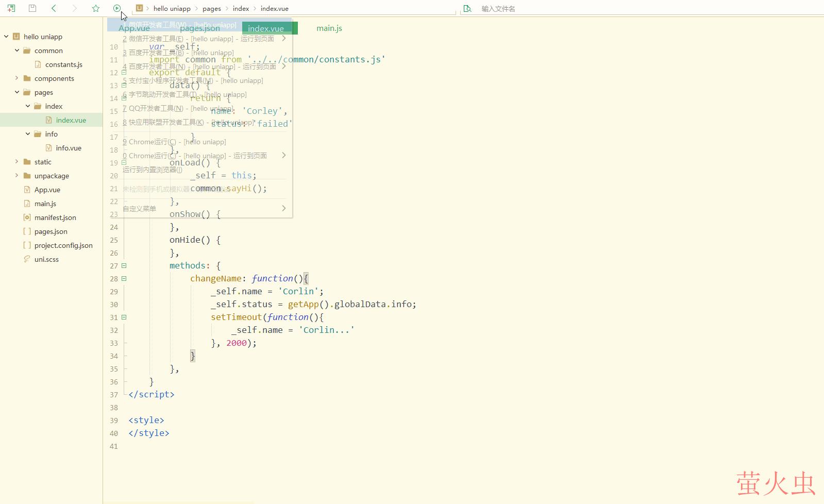Expand the unpackage folder chevron
This screenshot has height=504, width=824.
pos(17,176)
